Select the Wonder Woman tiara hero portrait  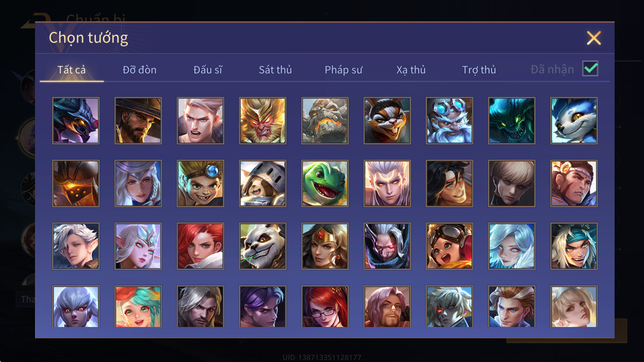click(x=325, y=246)
